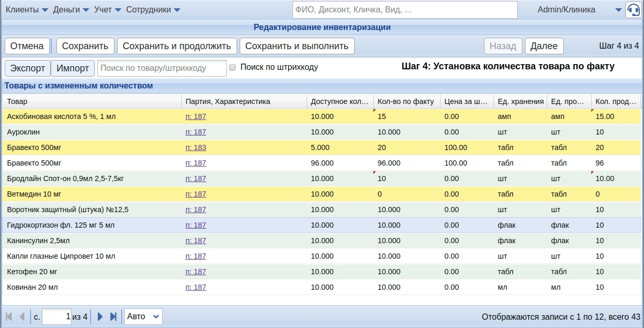Select the 'Воротник защитный (штука) №12,5' product name
This screenshot has height=328, width=644.
[x=68, y=210]
